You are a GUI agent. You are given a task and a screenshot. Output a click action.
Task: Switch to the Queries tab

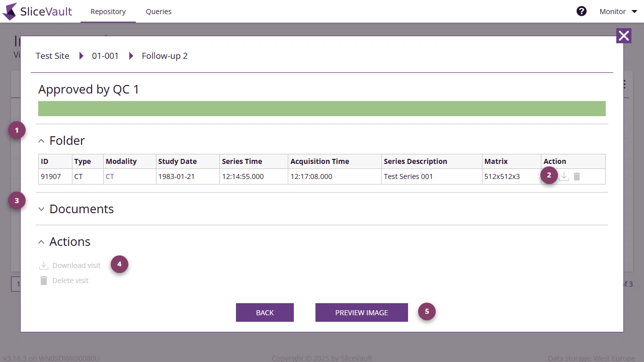158,11
